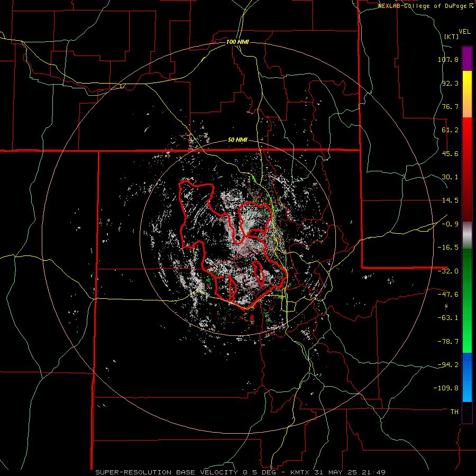This screenshot has width=476, height=476.
Task: Select the -47.6 velocity scale value
Action: coord(448,295)
